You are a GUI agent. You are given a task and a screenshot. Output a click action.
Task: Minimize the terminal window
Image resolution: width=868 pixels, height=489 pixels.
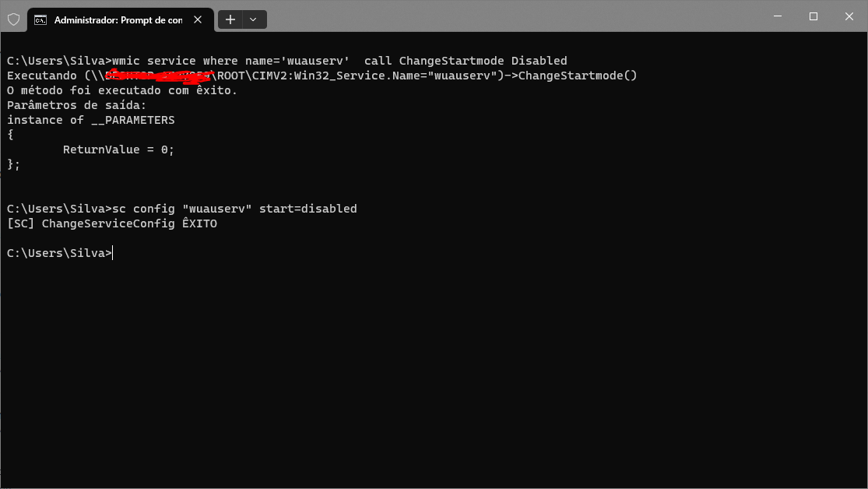[777, 16]
